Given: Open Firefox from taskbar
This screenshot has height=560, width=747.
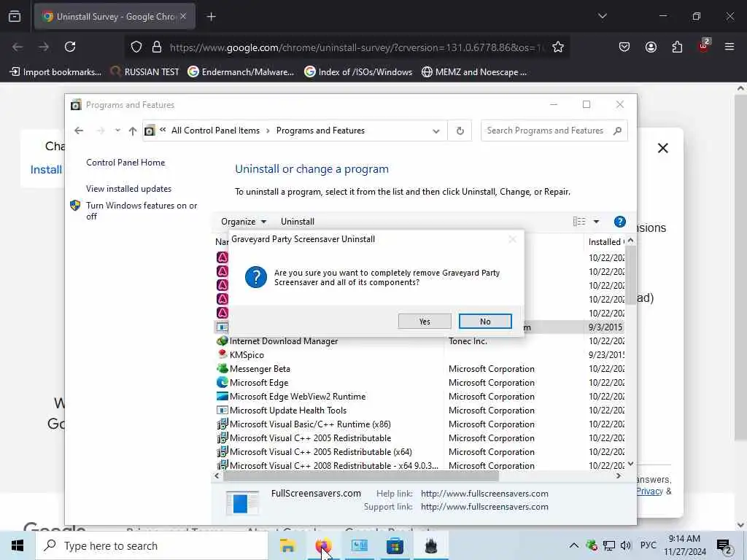Looking at the screenshot, I should click(x=323, y=545).
